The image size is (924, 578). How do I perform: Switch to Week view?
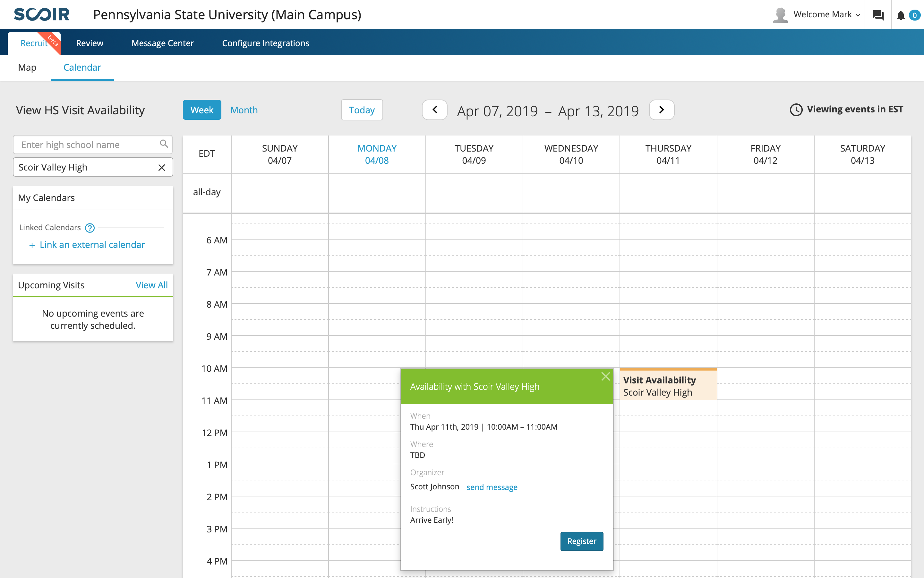coord(202,110)
